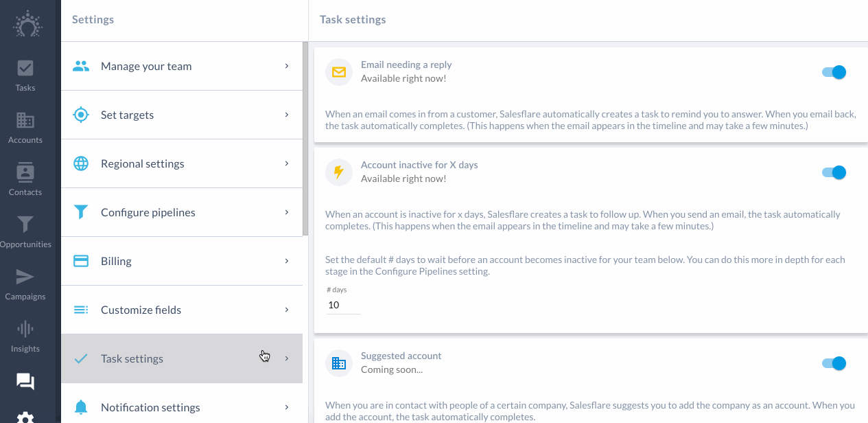Open Campaigns paper-plane icon

click(x=25, y=276)
